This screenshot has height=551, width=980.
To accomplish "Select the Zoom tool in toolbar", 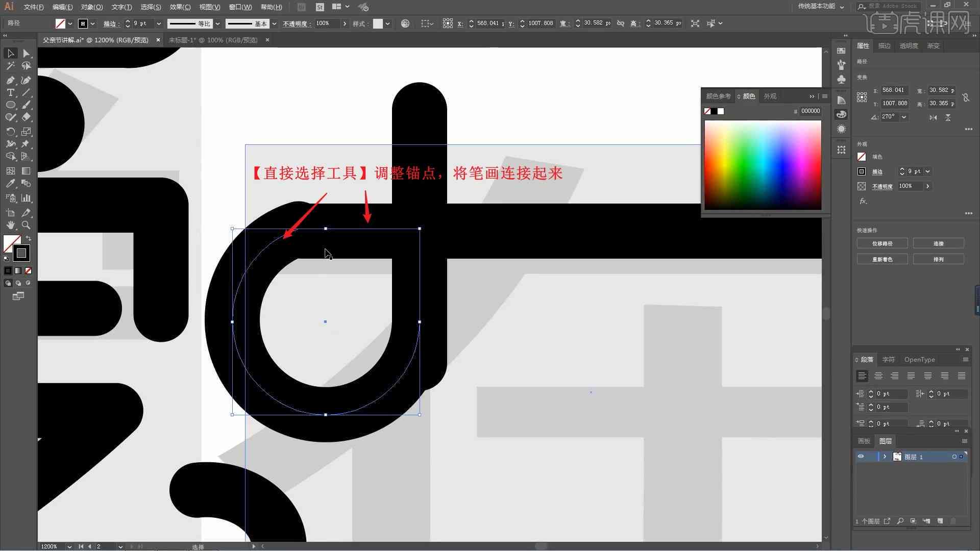I will (x=27, y=224).
